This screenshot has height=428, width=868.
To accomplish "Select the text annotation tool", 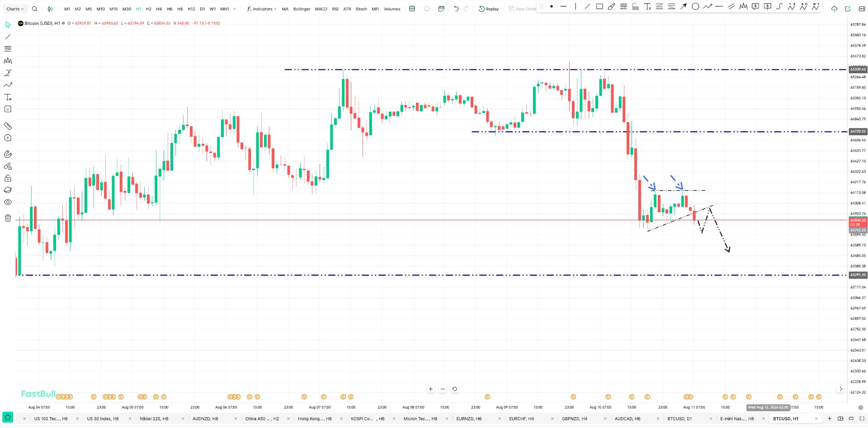I will tap(647, 6).
